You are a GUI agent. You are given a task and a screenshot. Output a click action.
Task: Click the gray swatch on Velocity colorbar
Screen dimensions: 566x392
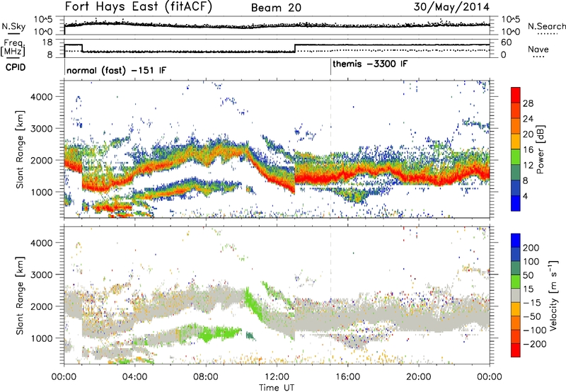coord(516,295)
